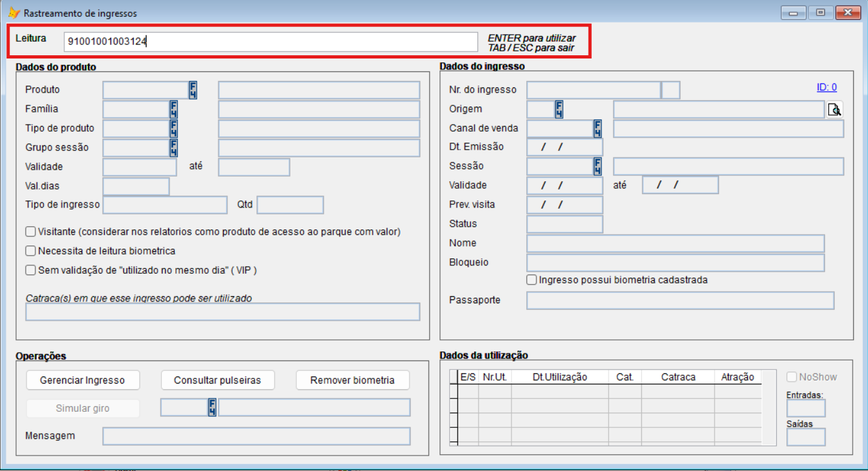This screenshot has width=868, height=471.
Task: Open F4 lookup for Canal de venda
Action: pos(598,129)
